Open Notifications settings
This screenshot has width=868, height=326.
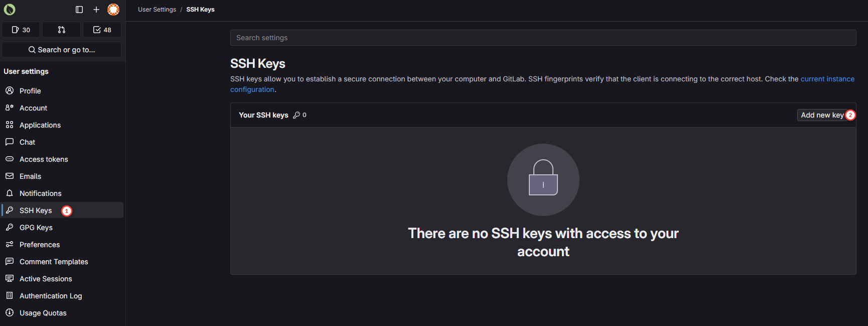41,193
